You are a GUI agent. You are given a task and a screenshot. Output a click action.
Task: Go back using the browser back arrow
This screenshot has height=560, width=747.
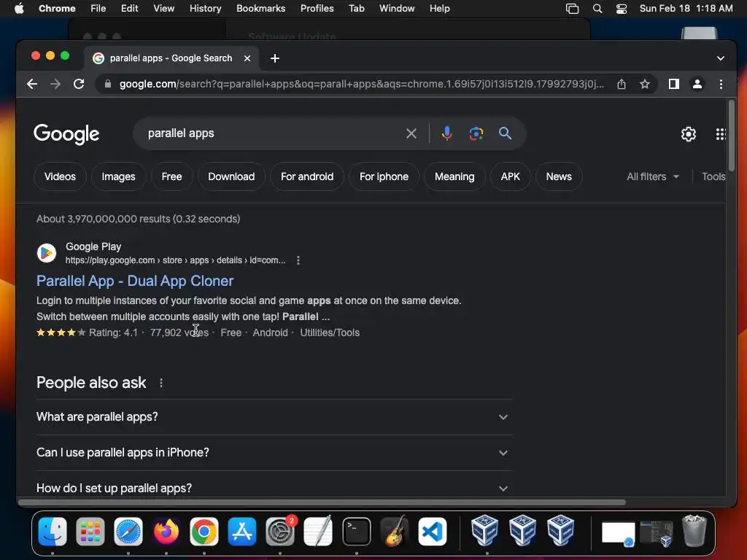click(x=32, y=85)
